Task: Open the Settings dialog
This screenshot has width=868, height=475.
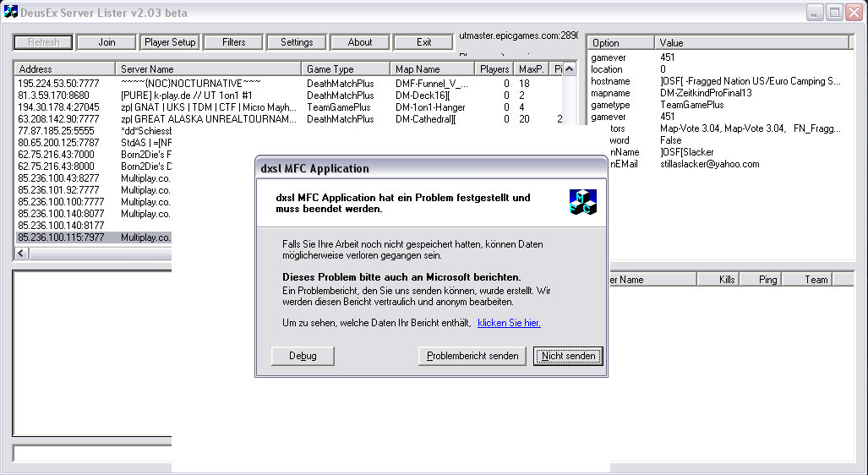Action: (x=297, y=42)
